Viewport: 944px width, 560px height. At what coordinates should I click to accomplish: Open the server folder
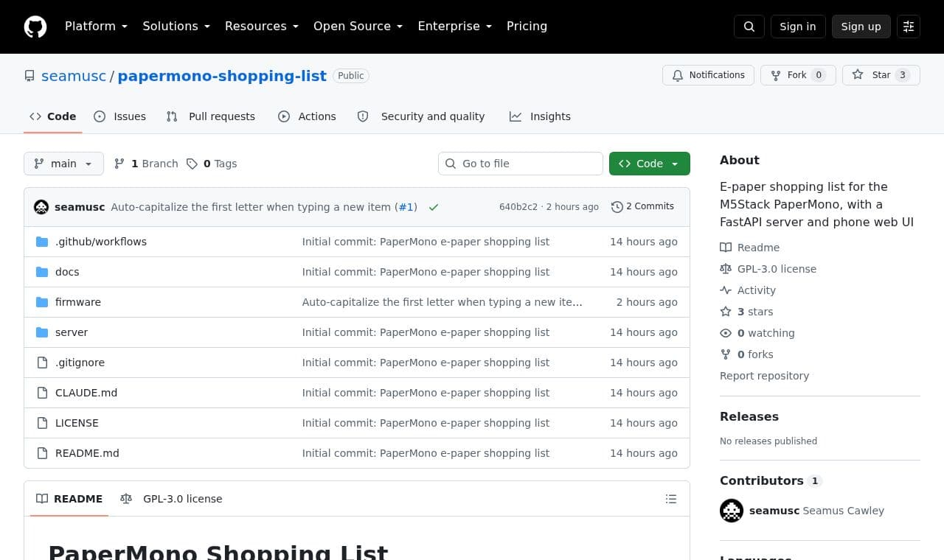coord(72,332)
